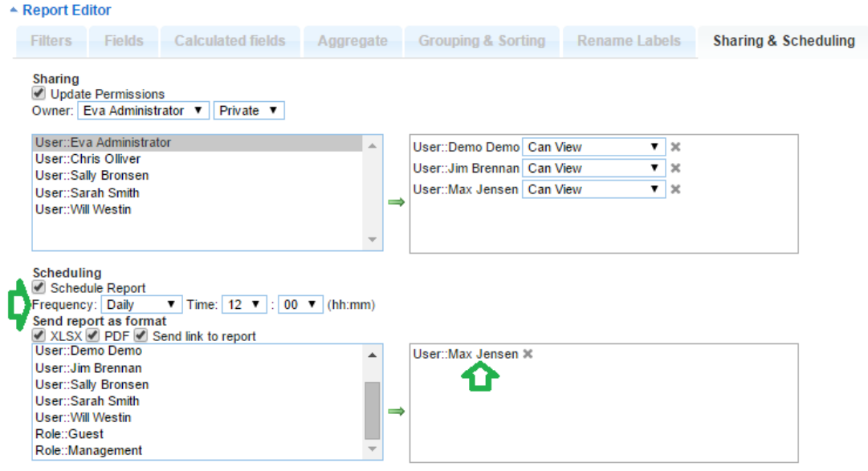
Task: Open the Owner dropdown
Action: coord(144,111)
